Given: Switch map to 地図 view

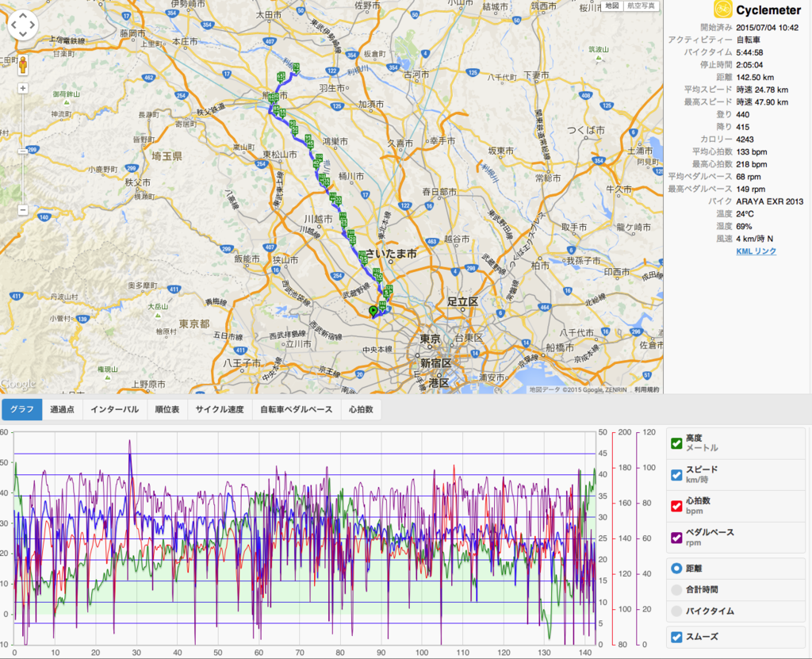Looking at the screenshot, I should (x=612, y=6).
